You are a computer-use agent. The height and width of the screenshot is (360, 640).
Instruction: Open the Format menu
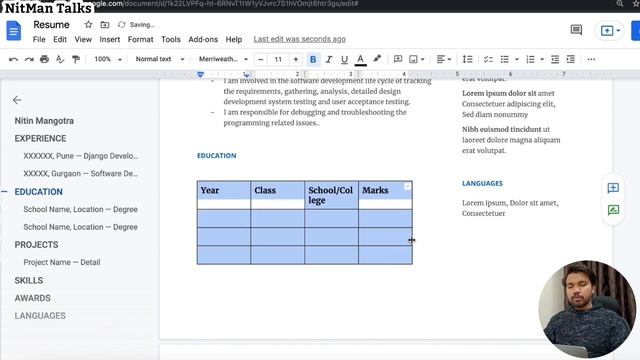140,40
